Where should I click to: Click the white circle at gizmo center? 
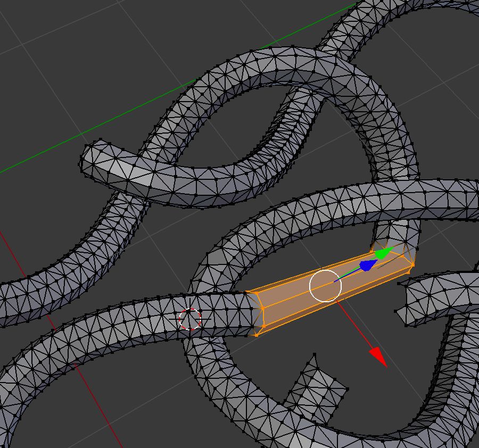[325, 286]
